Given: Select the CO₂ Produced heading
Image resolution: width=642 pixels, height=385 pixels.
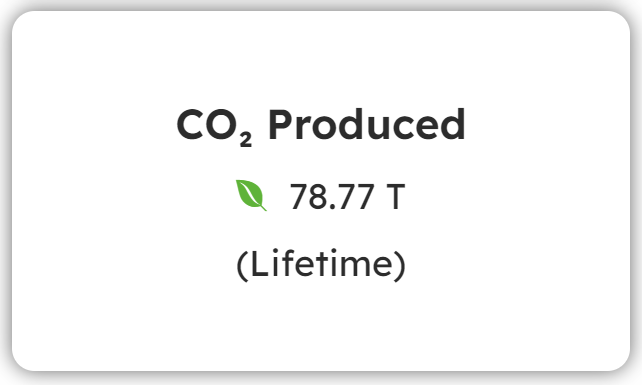Looking at the screenshot, I should pyautogui.click(x=321, y=125).
